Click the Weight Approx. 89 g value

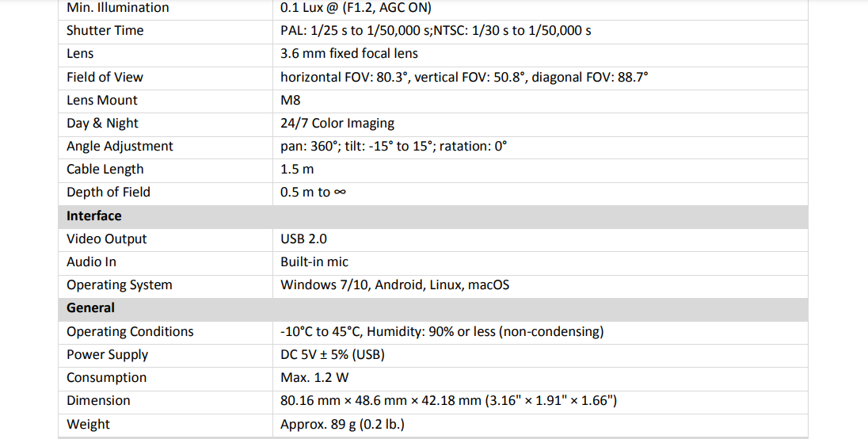point(342,424)
